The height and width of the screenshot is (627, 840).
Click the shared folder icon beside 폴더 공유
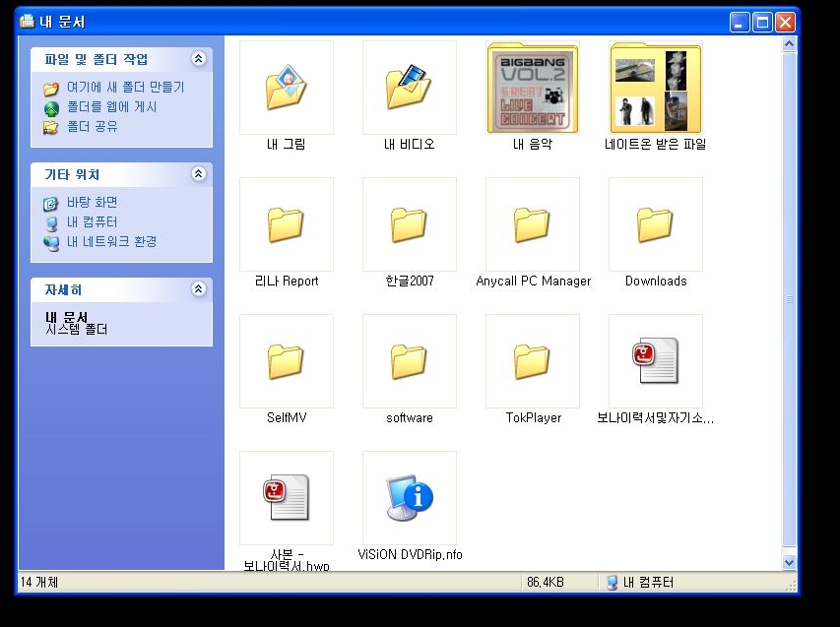click(51, 127)
